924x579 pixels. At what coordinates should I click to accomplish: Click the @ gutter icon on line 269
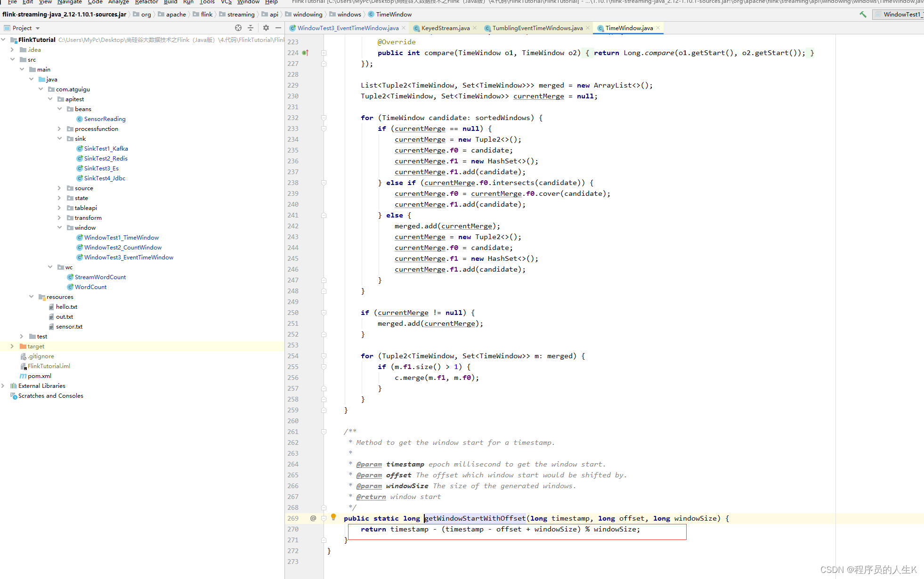pos(313,518)
